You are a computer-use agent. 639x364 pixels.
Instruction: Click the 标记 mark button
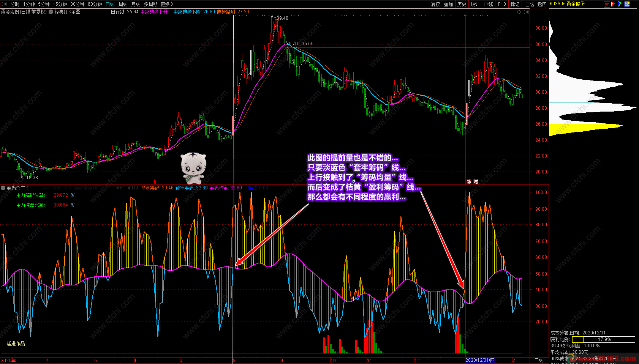tap(515, 4)
